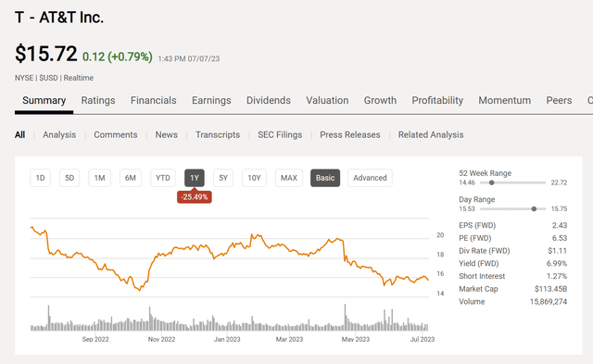The image size is (593, 364).
Task: Click the day high 15.75
Action: tap(559, 209)
